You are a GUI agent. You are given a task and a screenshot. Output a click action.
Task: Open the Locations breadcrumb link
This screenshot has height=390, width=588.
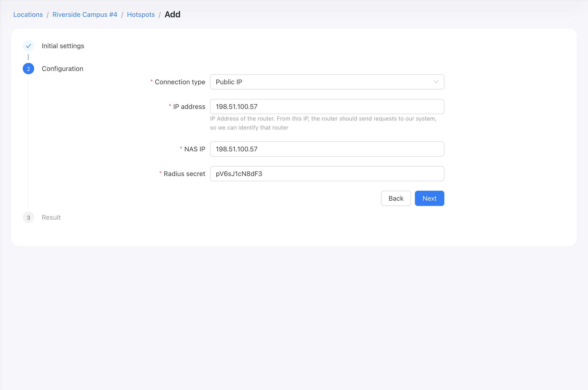click(x=28, y=15)
